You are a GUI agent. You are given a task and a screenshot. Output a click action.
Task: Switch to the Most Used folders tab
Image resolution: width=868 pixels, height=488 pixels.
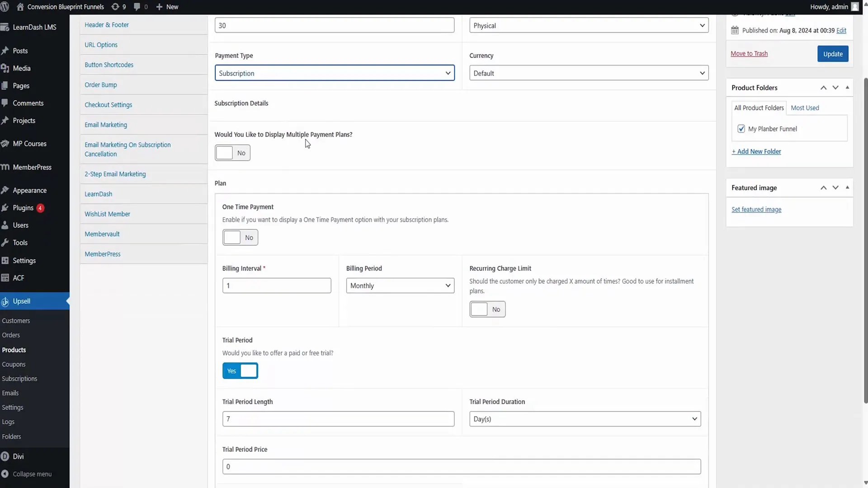pyautogui.click(x=805, y=108)
